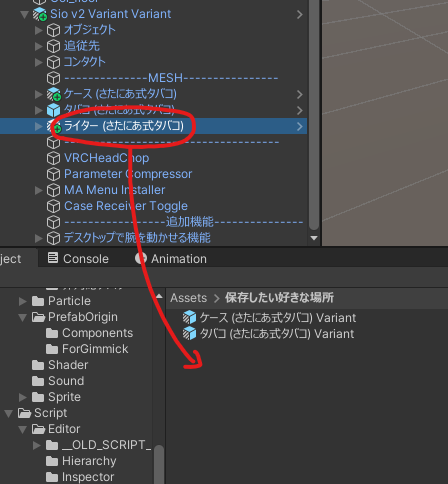
Task: Click the prefab icon of タバコ Variant asset
Action: point(189,333)
